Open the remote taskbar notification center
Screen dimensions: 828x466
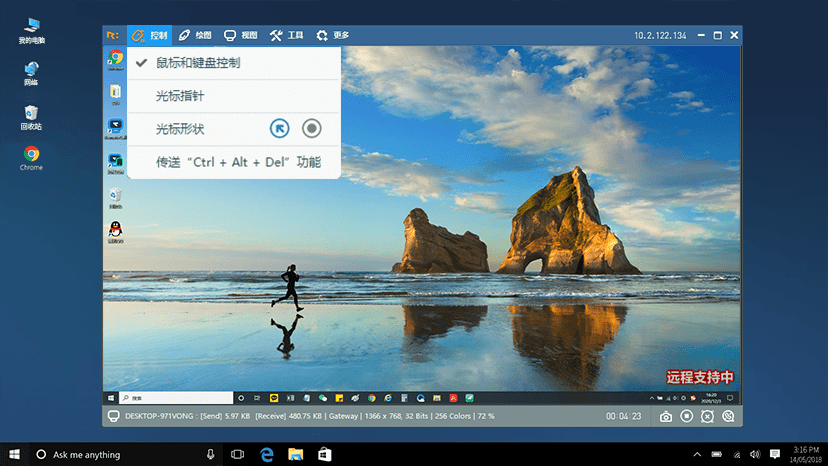(x=730, y=398)
